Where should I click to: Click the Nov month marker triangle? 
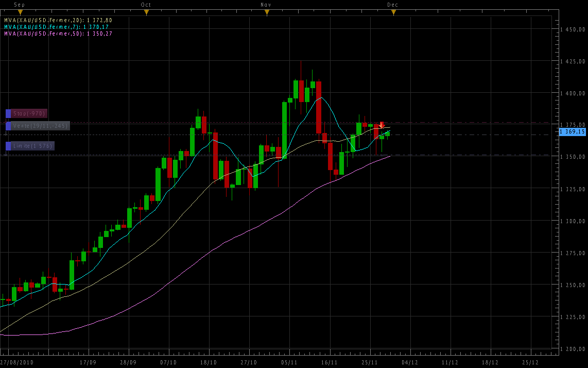coord(266,12)
